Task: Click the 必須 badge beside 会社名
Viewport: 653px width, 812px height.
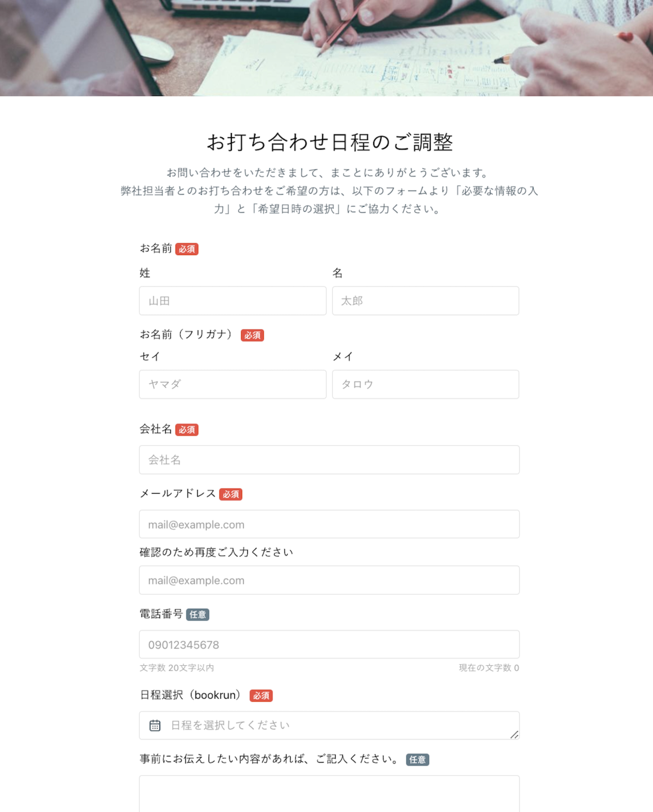Action: click(x=187, y=429)
